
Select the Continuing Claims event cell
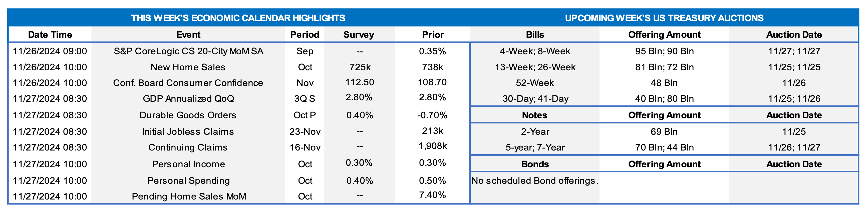[x=188, y=148]
